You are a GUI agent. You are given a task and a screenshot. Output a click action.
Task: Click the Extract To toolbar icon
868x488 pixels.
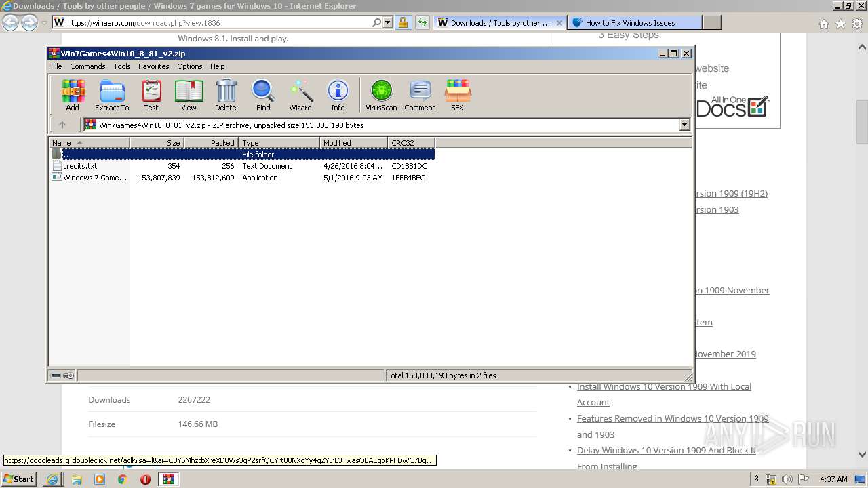tap(112, 95)
